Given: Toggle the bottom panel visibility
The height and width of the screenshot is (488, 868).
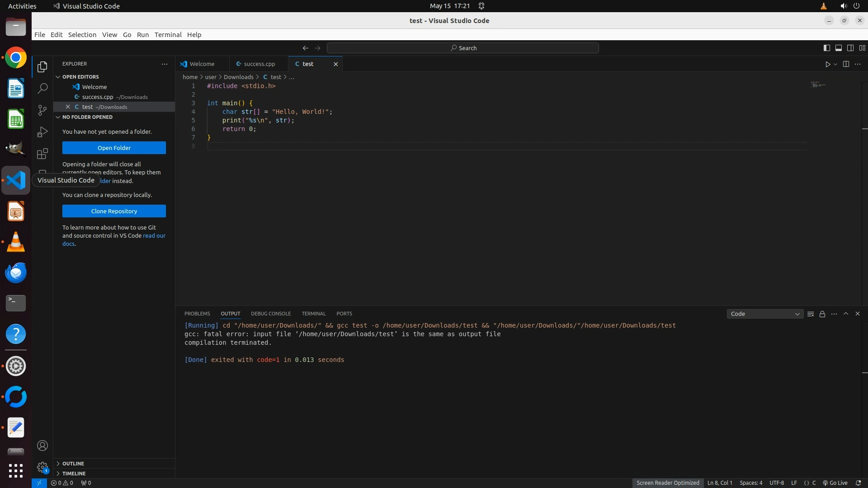Looking at the screenshot, I should (838, 48).
